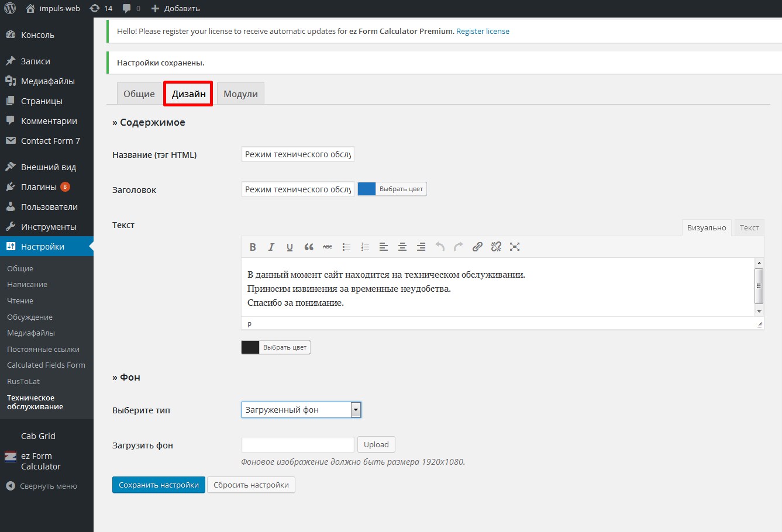Apply italic formatting in editor
Image resolution: width=782 pixels, height=532 pixels.
click(271, 247)
